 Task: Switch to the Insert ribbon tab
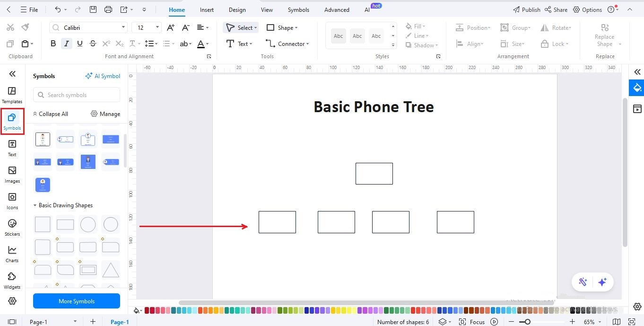click(x=207, y=9)
